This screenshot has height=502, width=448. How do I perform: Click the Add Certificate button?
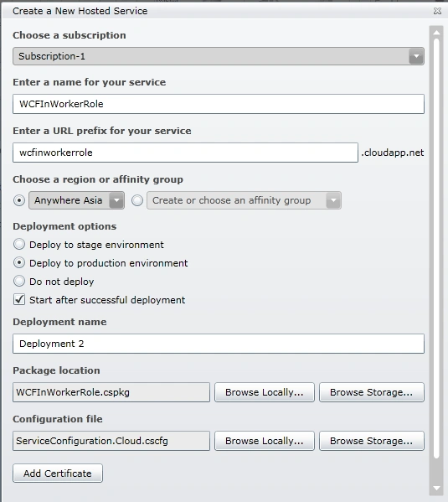[x=58, y=474]
